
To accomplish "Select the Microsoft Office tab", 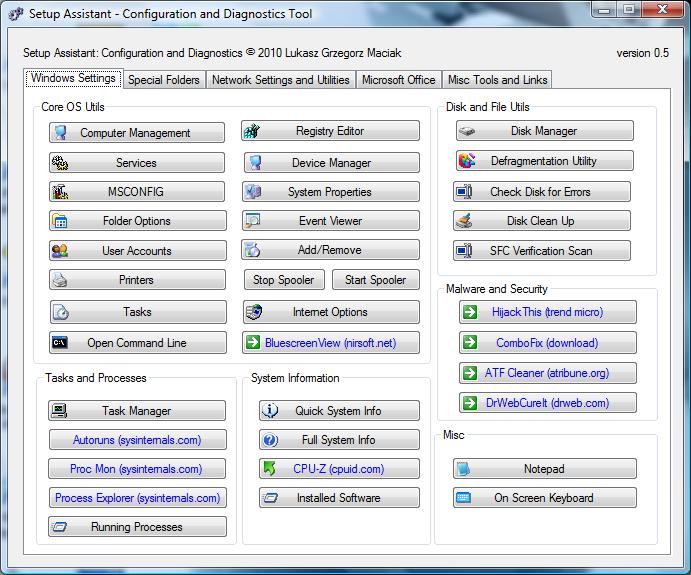I will 398,80.
